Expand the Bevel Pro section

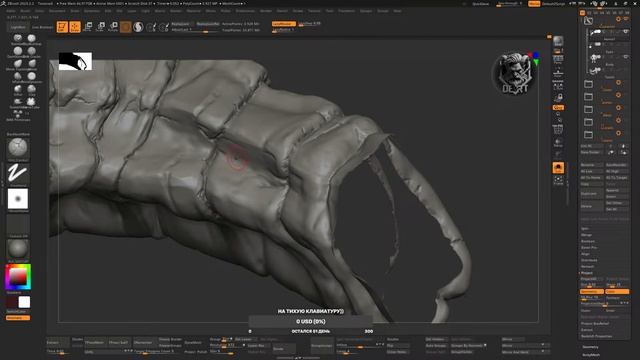(x=589, y=247)
